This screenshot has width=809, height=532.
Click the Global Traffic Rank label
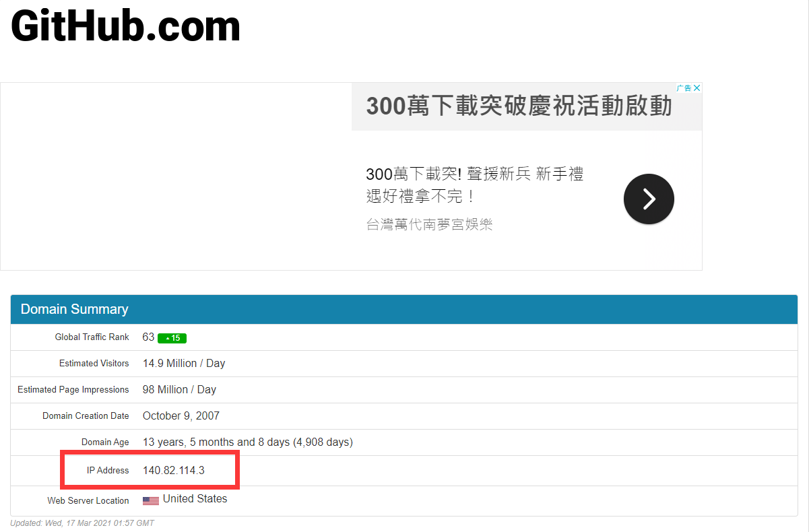pos(92,337)
